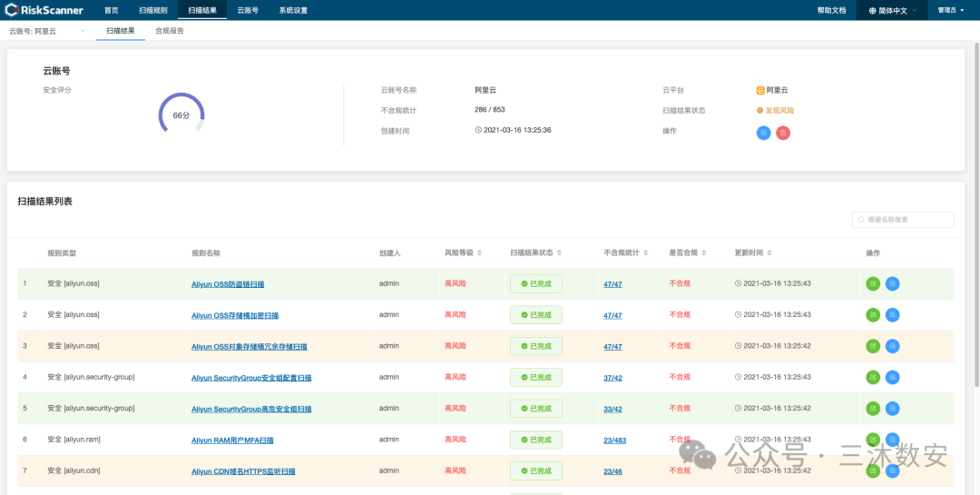This screenshot has height=495, width=980.
Task: Click the 286 / 853 non-compliance statistic
Action: coord(489,110)
